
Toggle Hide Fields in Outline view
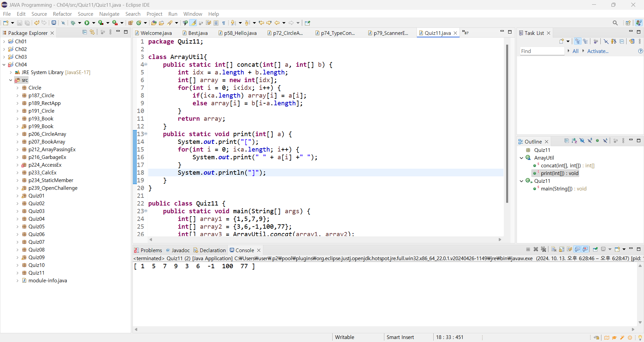pyautogui.click(x=582, y=141)
